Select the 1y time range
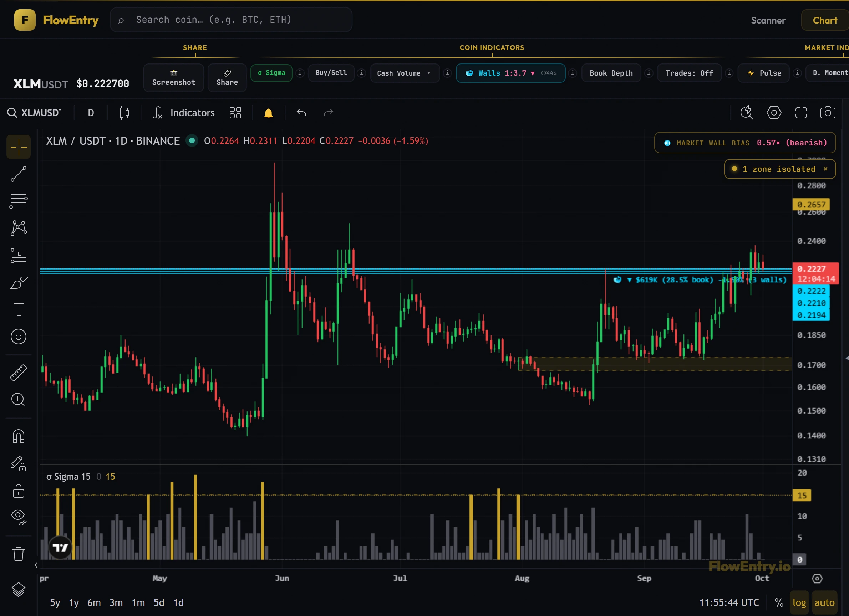Screen dimensions: 849x616 point(74,602)
